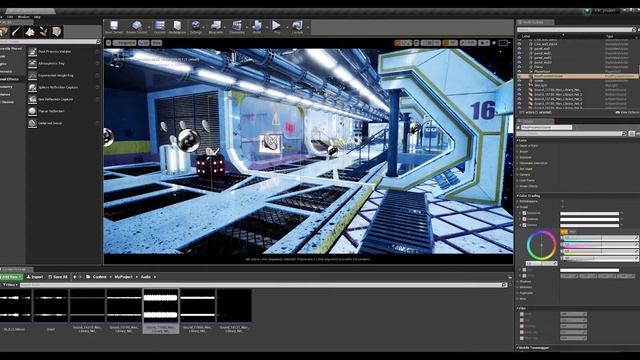Enable the Toe checkbox under Film
Viewport: 640px width, 360px height.
tap(522, 320)
